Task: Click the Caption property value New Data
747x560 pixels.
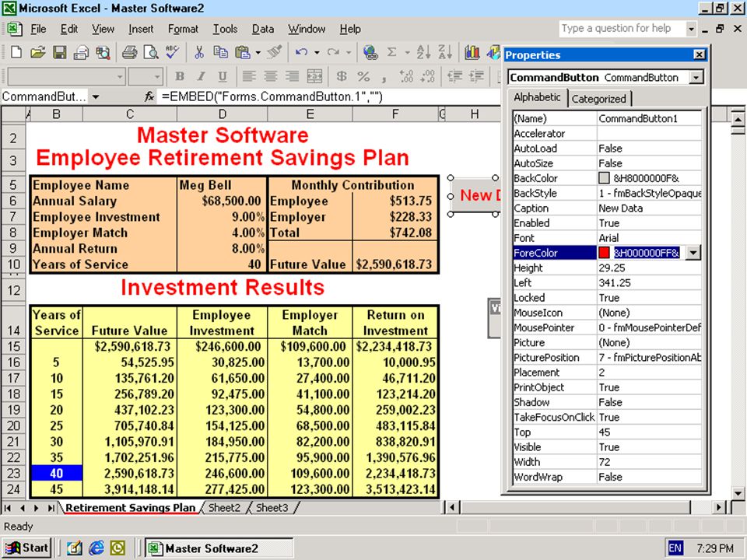Action: [620, 208]
